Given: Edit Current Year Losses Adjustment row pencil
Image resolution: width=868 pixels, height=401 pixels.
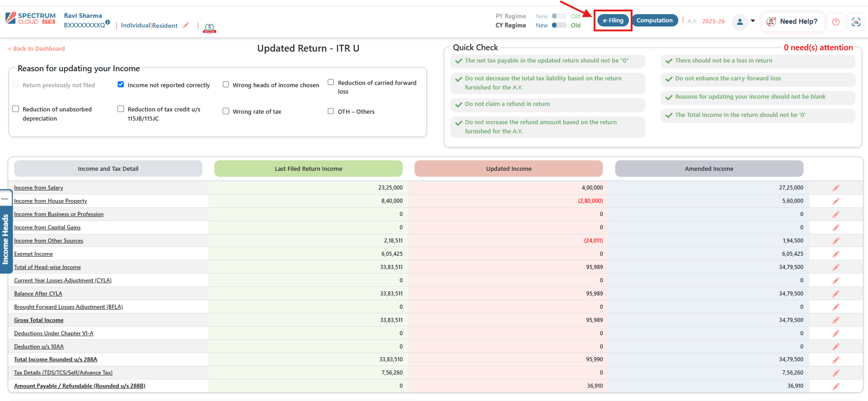Looking at the screenshot, I should pos(836,281).
